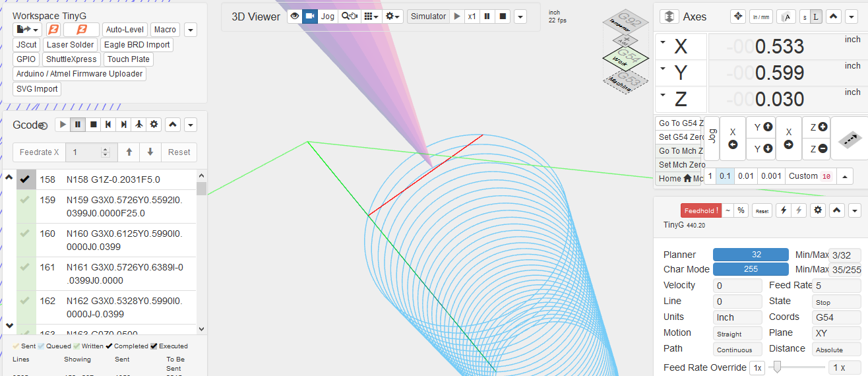
Task: Stop the Gcode job with stop icon
Action: pos(93,124)
